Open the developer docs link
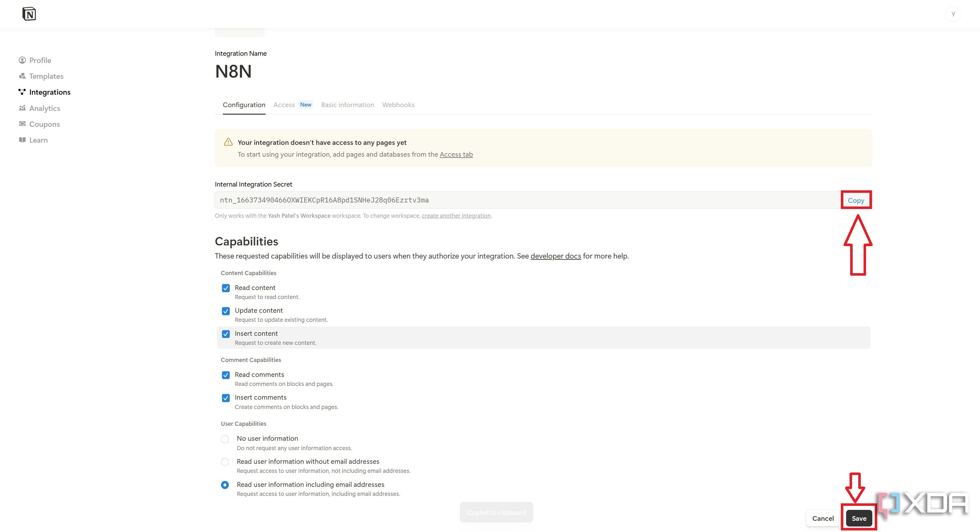 [x=555, y=256]
